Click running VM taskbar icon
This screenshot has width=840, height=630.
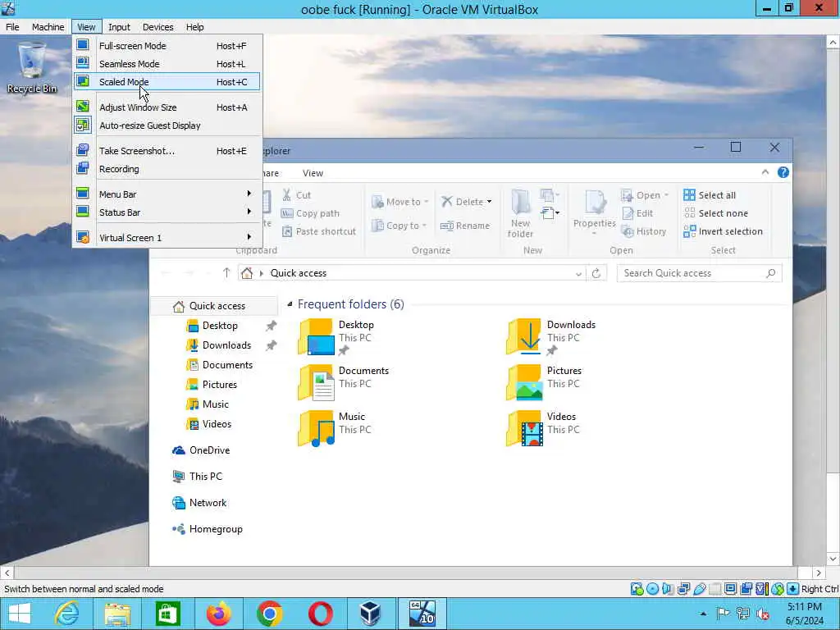point(422,614)
